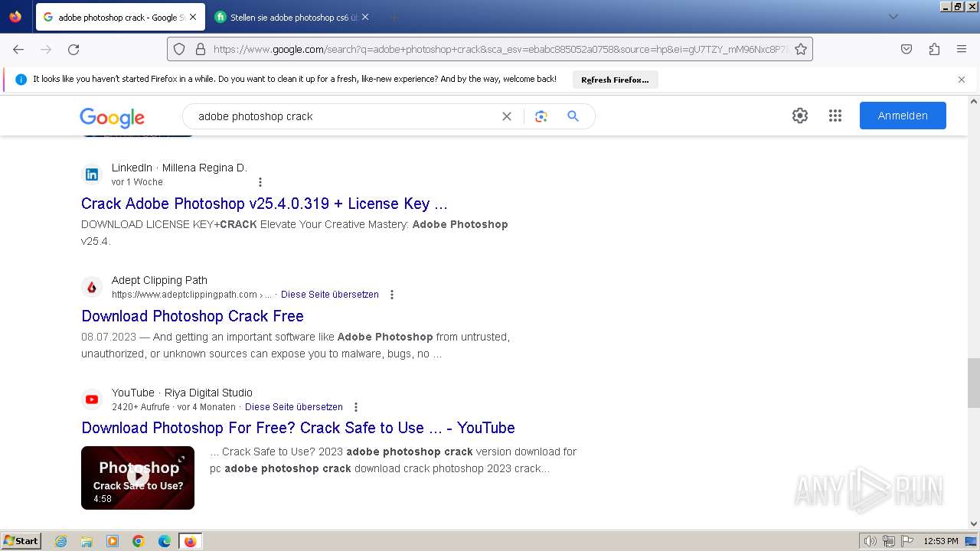Open the Google apps grid
Viewport: 980px width, 551px height.
835,116
